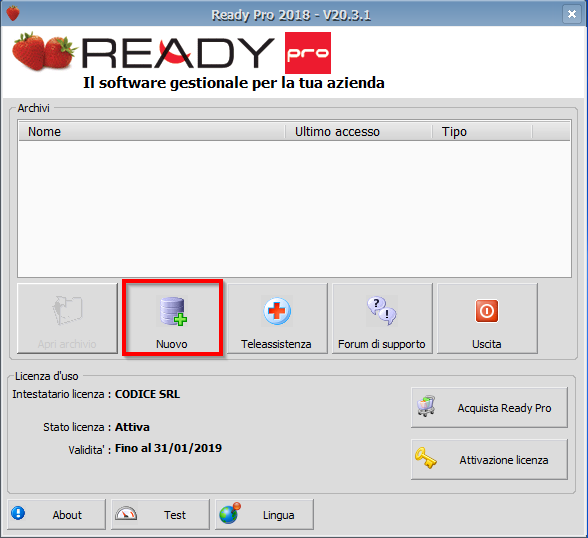Click the CODICE SRL license holder text
Screen dimensions: 588x538
click(147, 394)
